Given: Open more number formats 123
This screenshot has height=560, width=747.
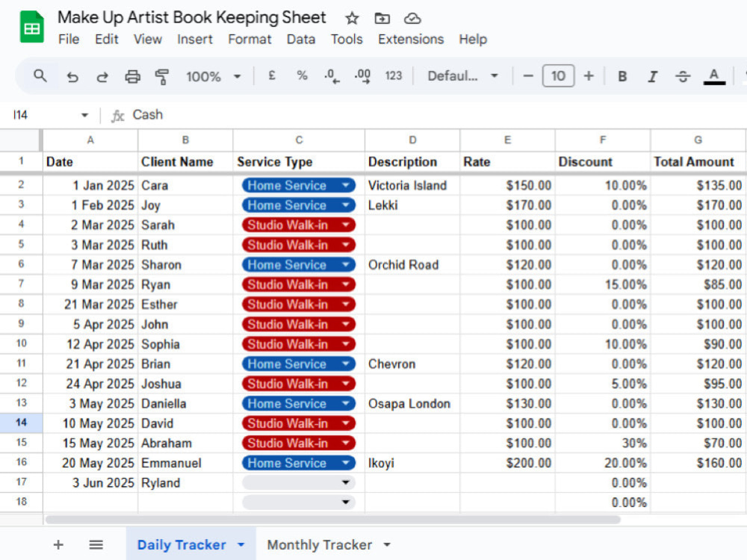Looking at the screenshot, I should [394, 75].
